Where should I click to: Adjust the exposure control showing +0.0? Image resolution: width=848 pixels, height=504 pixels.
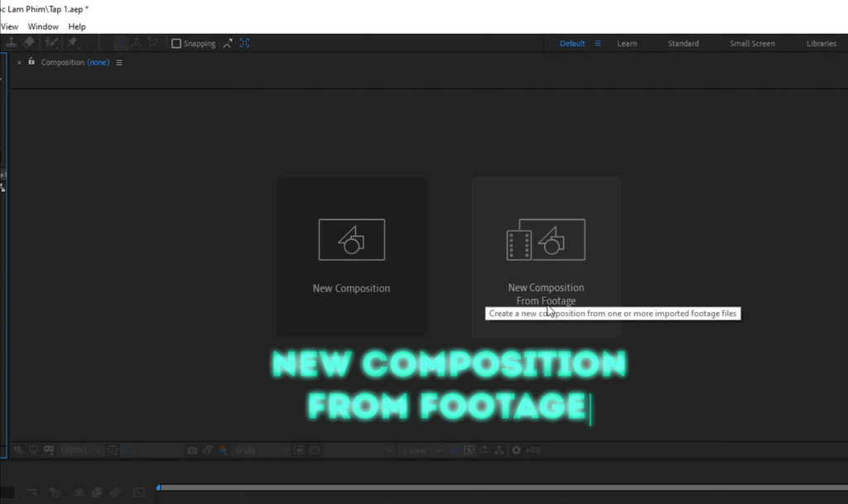point(533,450)
